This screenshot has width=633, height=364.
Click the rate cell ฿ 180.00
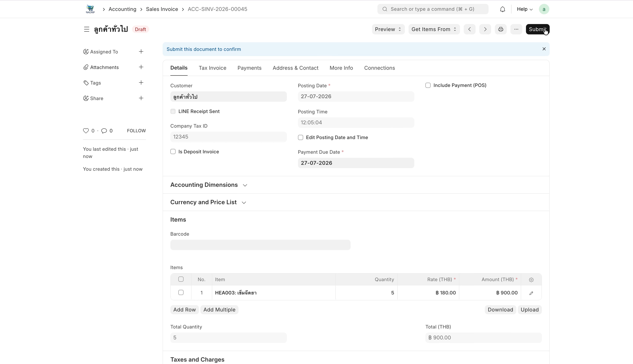pos(428,292)
